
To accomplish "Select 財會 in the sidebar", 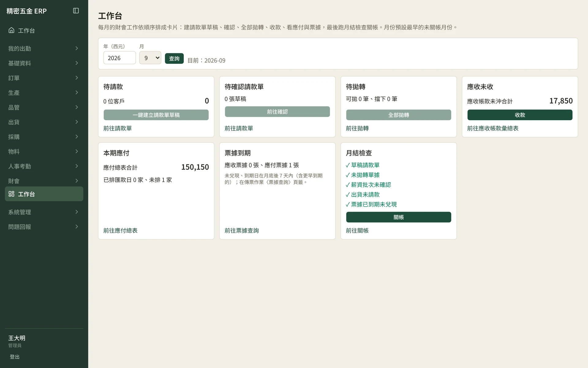I will point(44,181).
